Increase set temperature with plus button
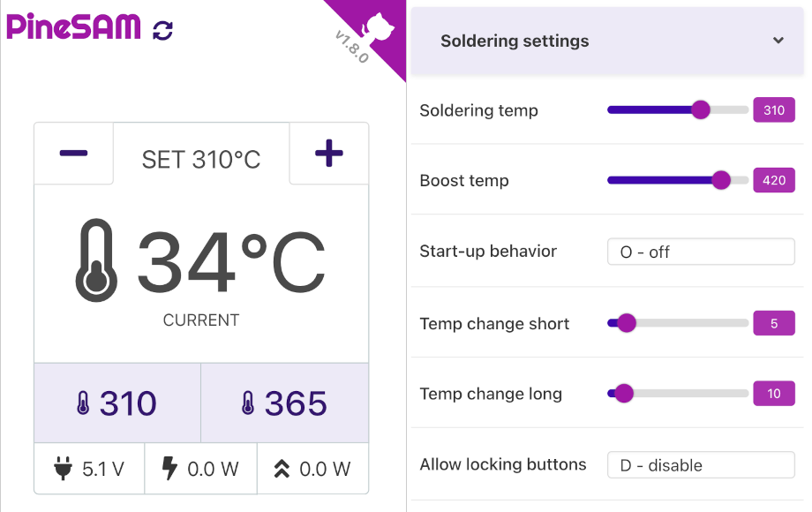Image resolution: width=812 pixels, height=512 pixels. pos(328,154)
